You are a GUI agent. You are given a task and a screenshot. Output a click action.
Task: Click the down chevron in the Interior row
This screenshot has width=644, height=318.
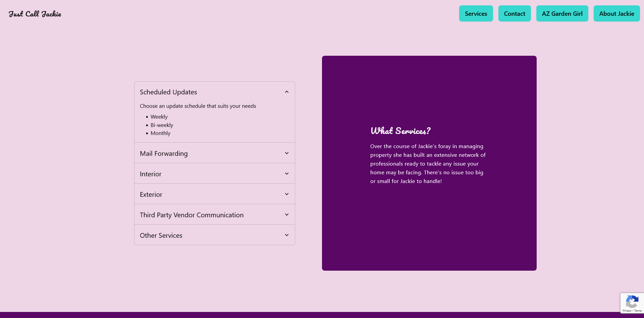[x=286, y=174]
